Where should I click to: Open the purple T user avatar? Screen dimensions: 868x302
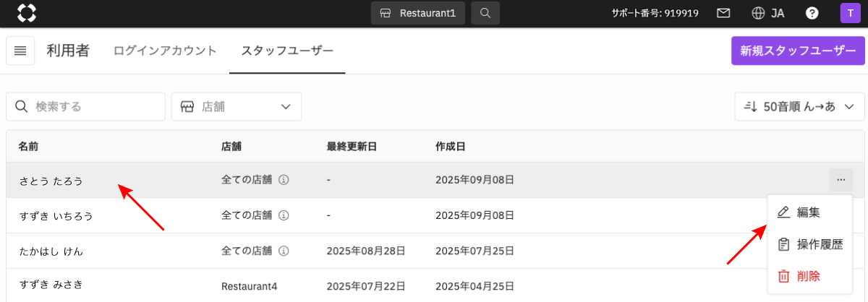coord(850,13)
